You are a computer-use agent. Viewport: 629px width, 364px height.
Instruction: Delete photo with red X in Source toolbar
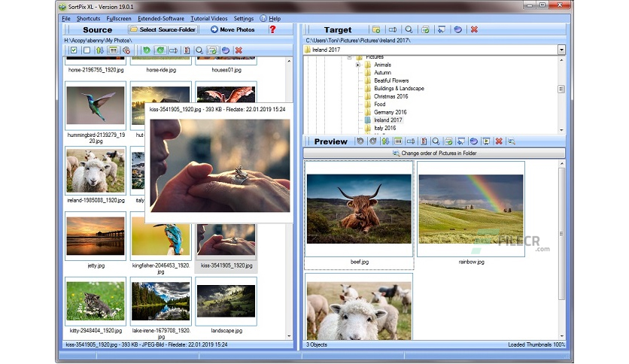(x=239, y=50)
